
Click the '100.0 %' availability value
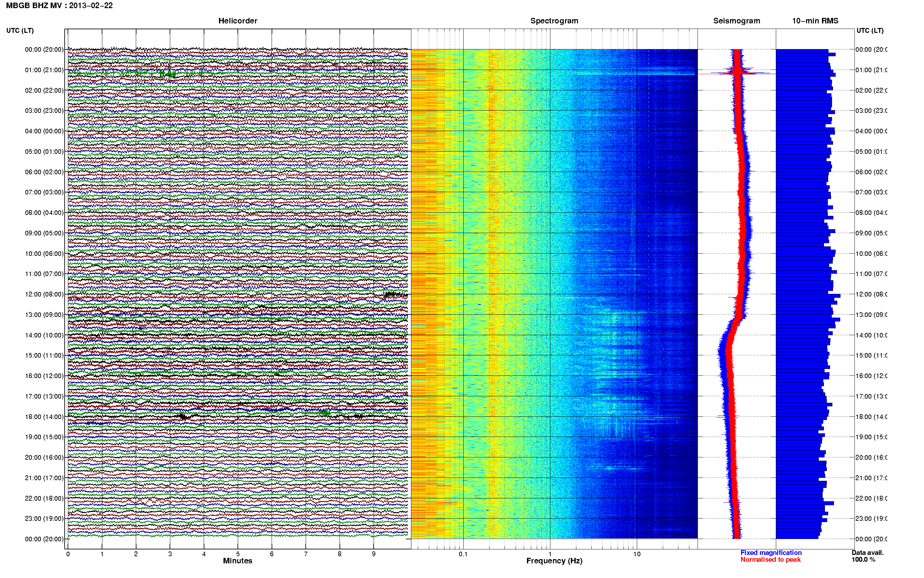coord(863,560)
